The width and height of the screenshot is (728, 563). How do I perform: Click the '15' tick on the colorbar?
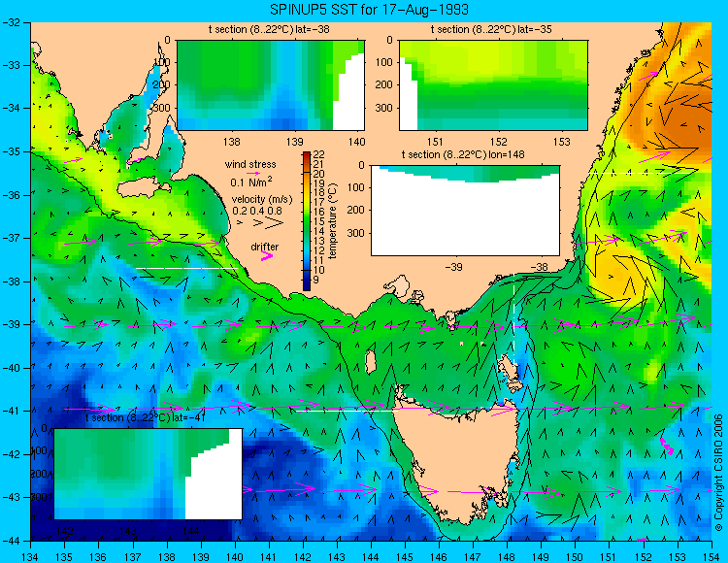(319, 221)
